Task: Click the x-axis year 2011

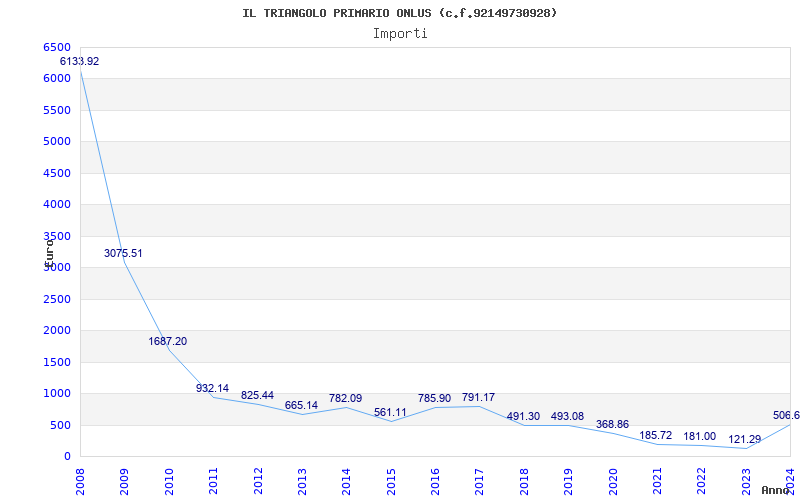Action: click(x=213, y=481)
